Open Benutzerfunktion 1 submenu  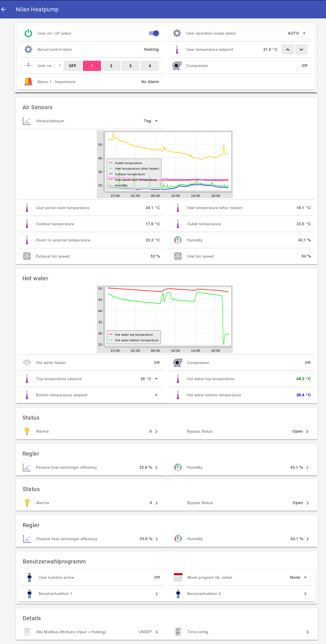click(156, 594)
